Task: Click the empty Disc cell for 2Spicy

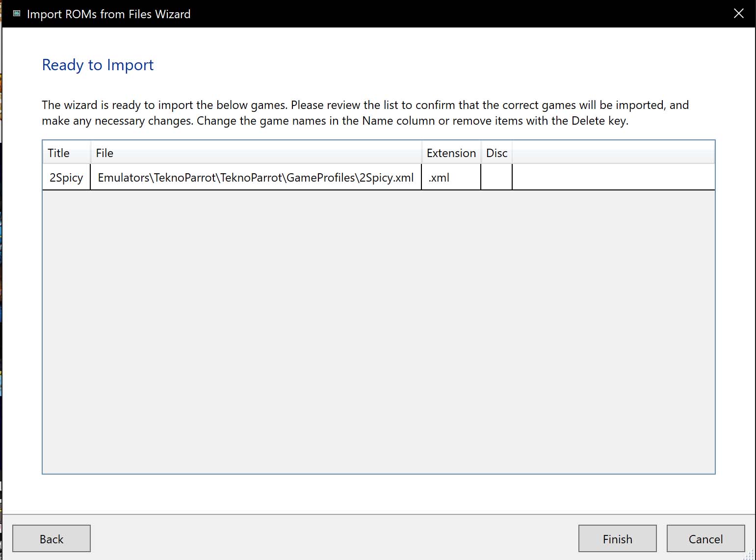Action: click(x=496, y=178)
